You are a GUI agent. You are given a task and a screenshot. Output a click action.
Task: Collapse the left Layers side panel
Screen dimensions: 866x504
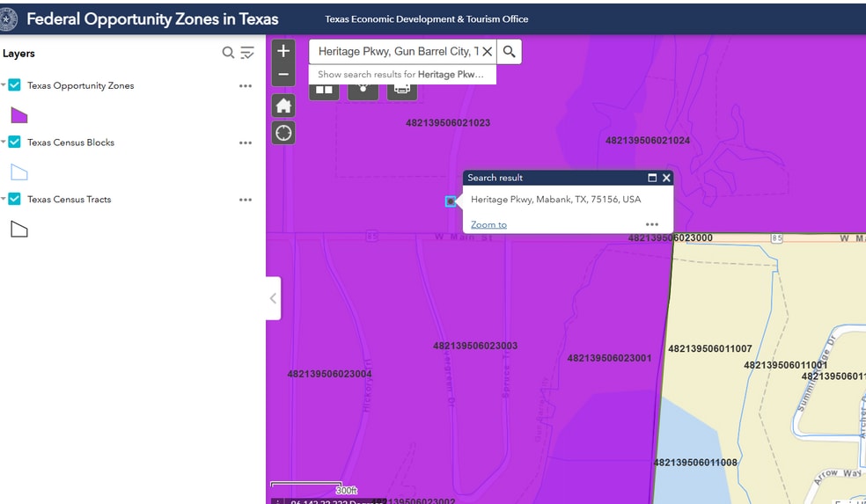pyautogui.click(x=273, y=298)
